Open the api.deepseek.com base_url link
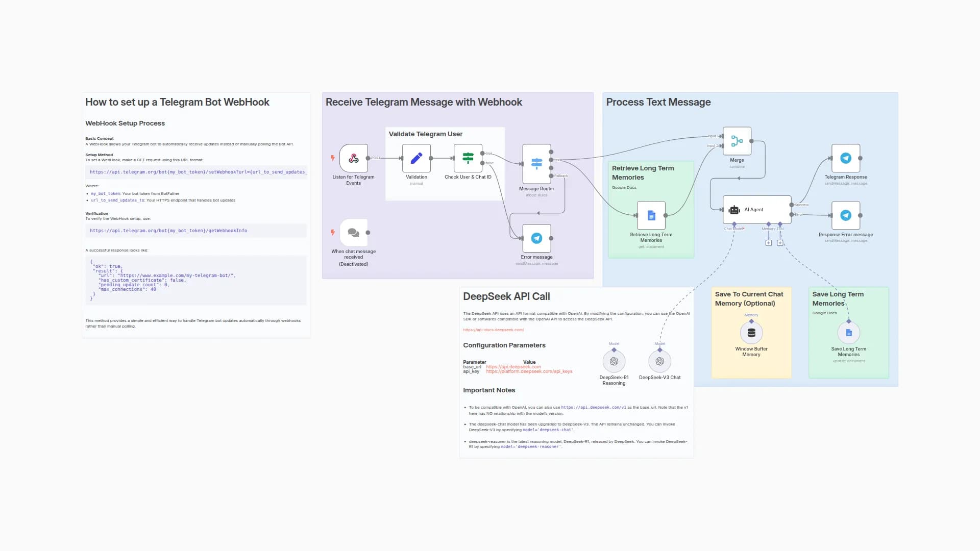The image size is (980, 551). tap(513, 367)
